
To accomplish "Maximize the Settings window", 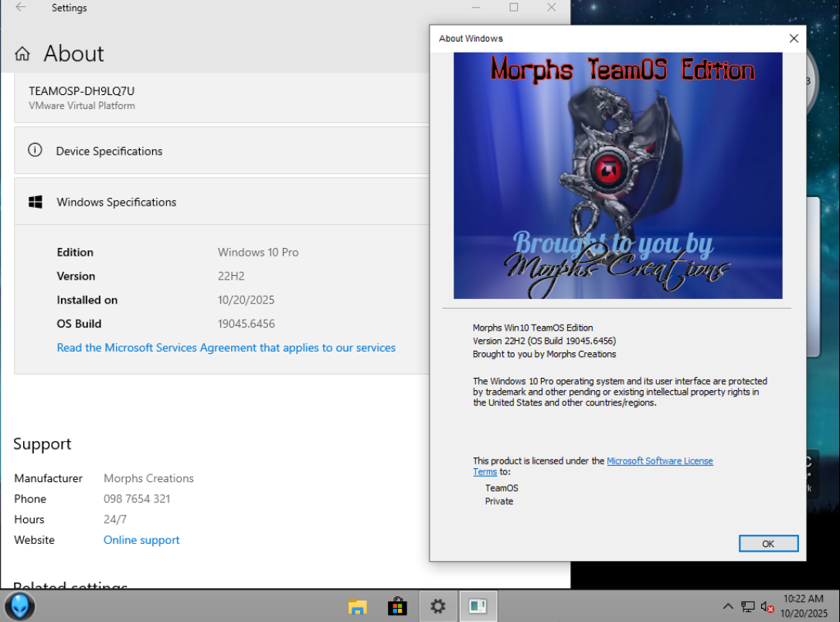I will [513, 8].
